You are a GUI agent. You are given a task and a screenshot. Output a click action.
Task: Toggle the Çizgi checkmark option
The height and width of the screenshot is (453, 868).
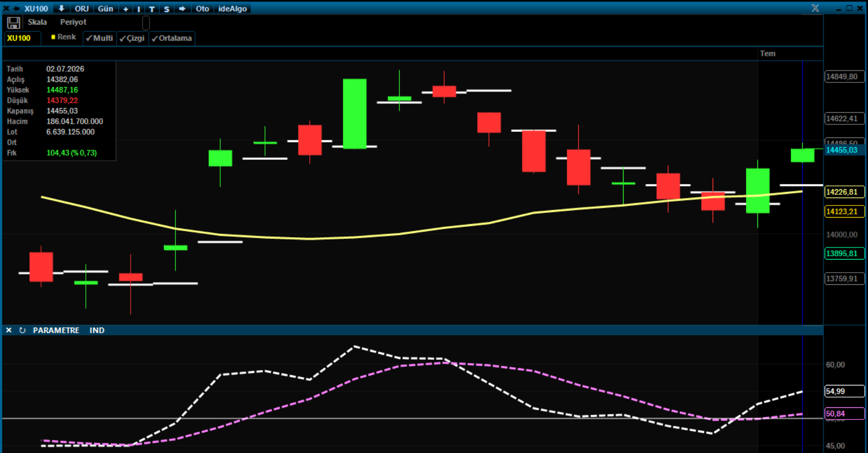click(x=132, y=38)
